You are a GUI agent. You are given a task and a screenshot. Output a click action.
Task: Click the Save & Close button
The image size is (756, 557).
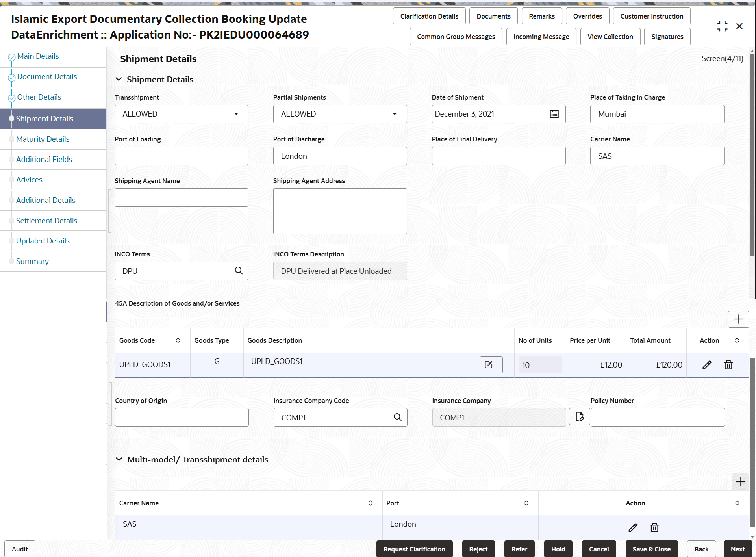tap(651, 549)
